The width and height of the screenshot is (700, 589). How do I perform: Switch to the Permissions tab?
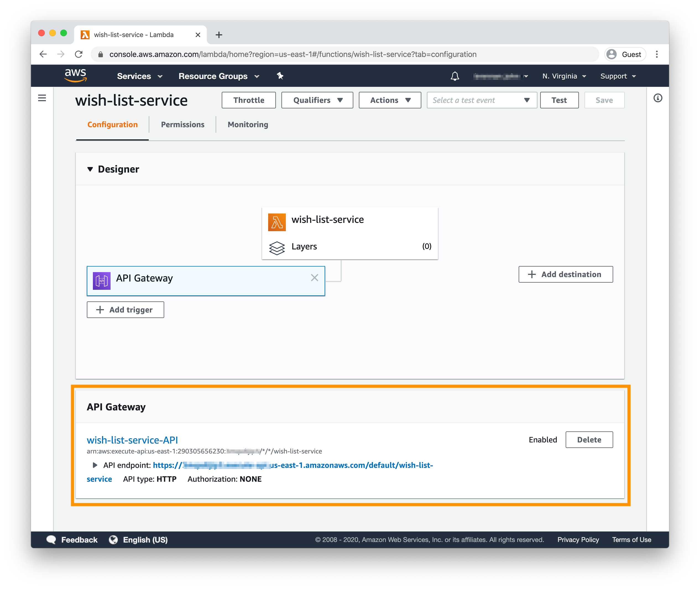[182, 124]
